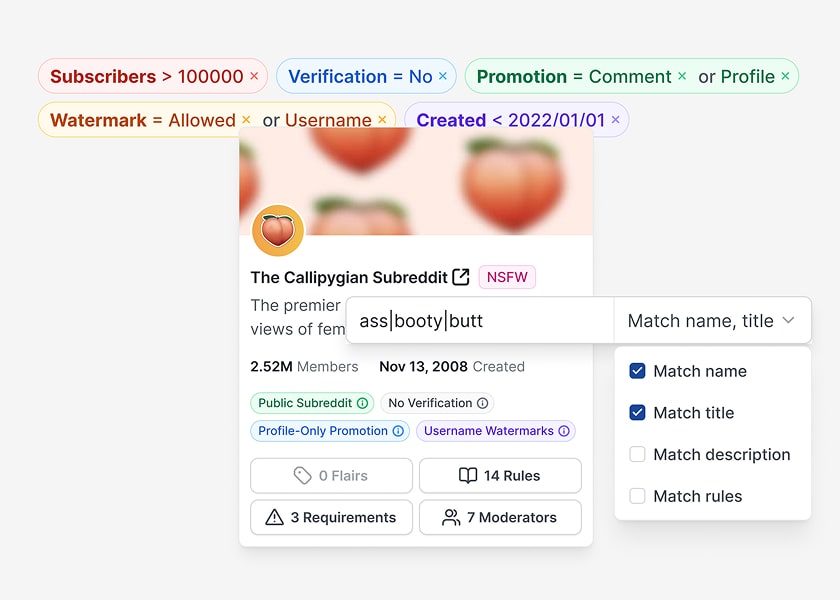Click the Created filter label

[x=451, y=119]
